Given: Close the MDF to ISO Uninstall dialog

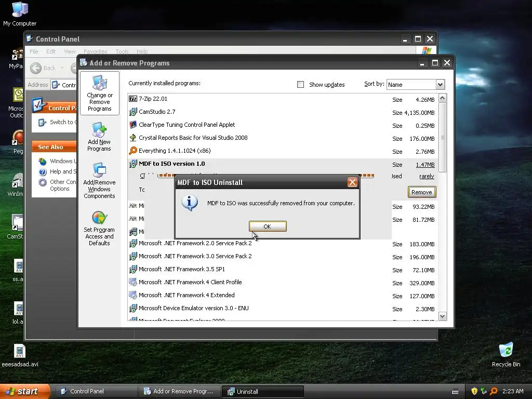Looking at the screenshot, I should tap(352, 182).
